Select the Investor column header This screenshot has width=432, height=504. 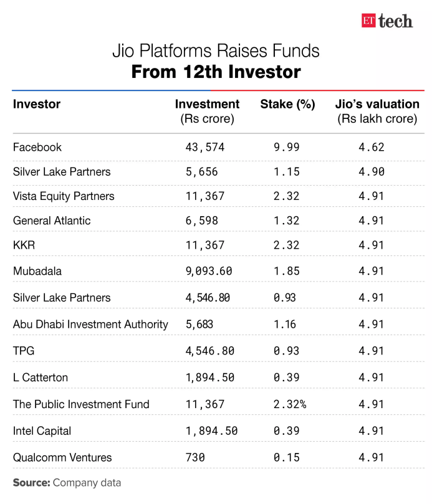[x=37, y=104]
